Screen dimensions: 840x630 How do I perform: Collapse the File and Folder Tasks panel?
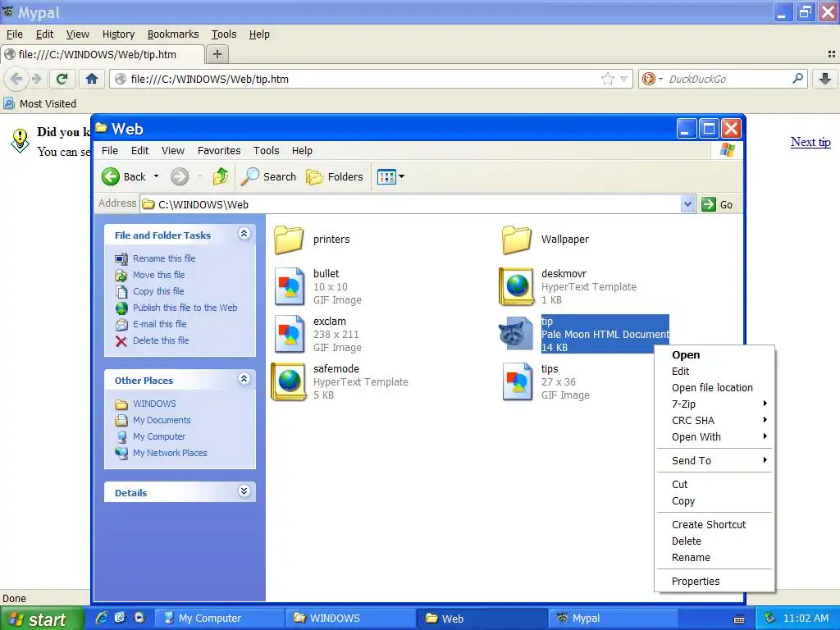tap(244, 234)
